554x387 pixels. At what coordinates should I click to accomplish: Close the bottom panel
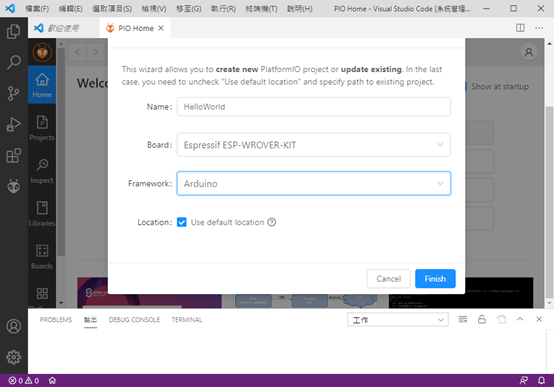tap(539, 319)
